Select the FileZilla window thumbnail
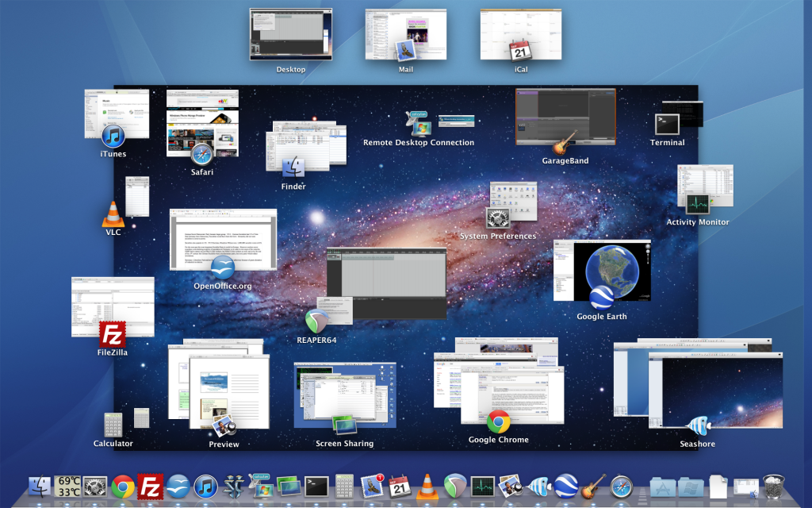Viewport: 812px width, 508px height. (x=113, y=307)
